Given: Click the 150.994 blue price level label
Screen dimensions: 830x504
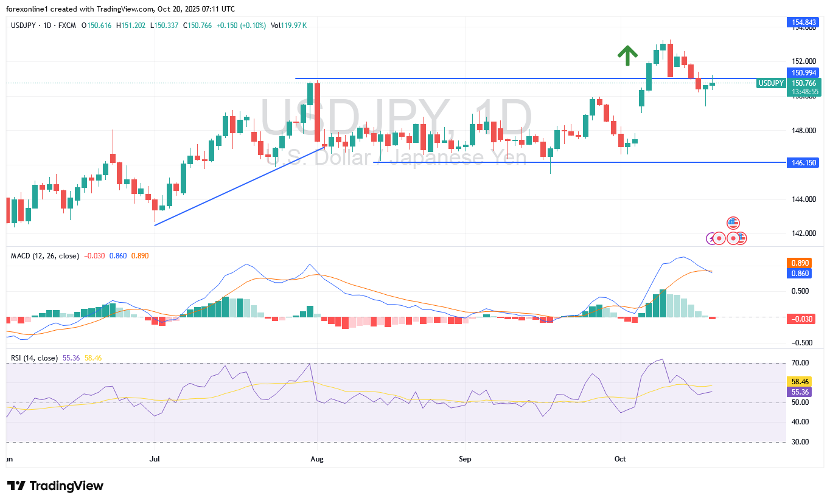Looking at the screenshot, I should pyautogui.click(x=803, y=73).
